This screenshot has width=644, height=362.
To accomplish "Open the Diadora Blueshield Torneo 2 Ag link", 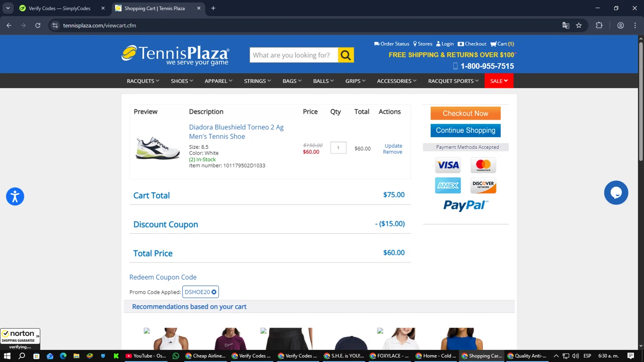I will coord(236,132).
